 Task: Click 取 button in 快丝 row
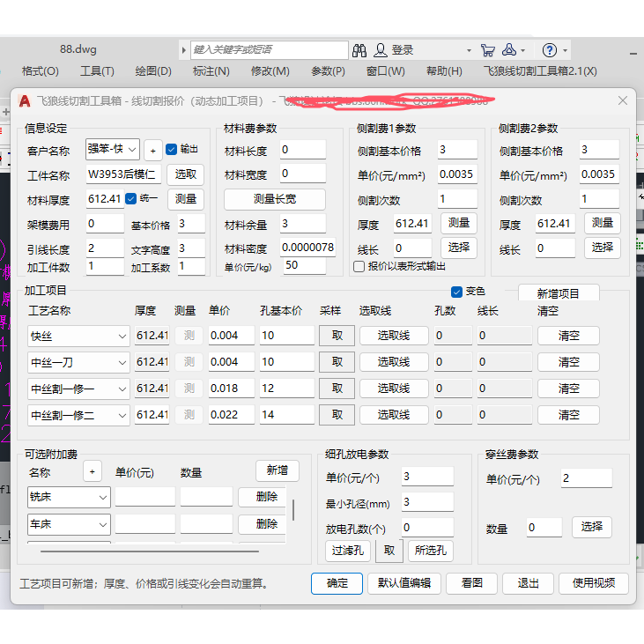pyautogui.click(x=337, y=336)
